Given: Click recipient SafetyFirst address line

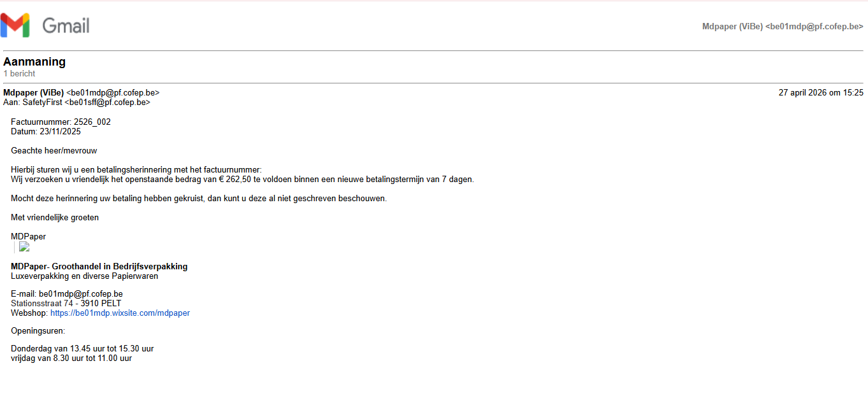Looking at the screenshot, I should coord(76,103).
